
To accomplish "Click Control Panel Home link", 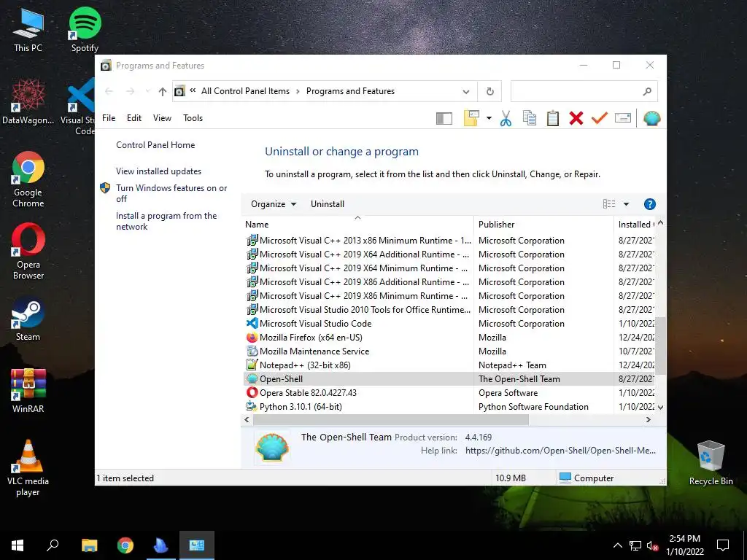I will coord(155,145).
